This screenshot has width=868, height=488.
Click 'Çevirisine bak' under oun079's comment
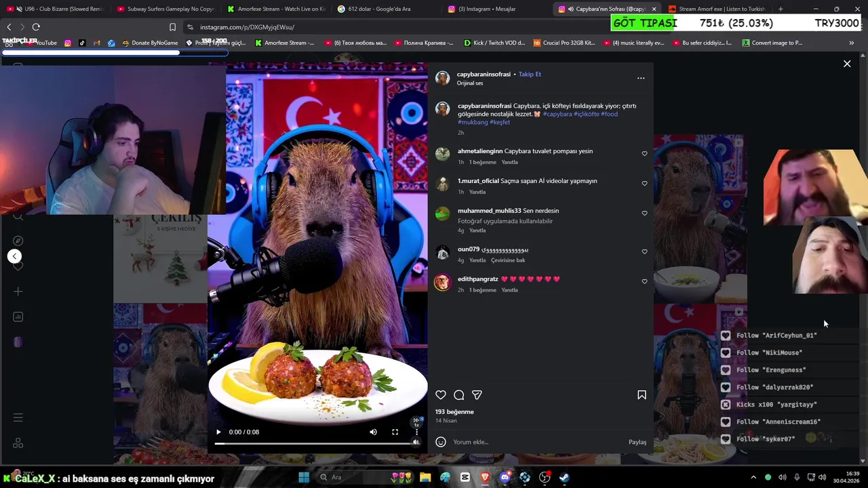click(x=508, y=260)
